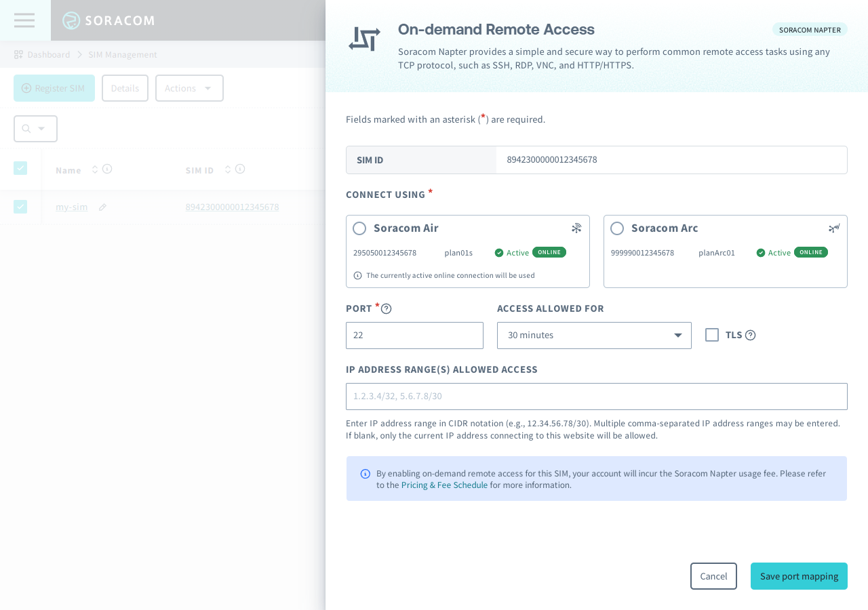Screen dimensions: 868x610
Task: Click the pencil icon beside my-sim
Action: pyautogui.click(x=102, y=207)
